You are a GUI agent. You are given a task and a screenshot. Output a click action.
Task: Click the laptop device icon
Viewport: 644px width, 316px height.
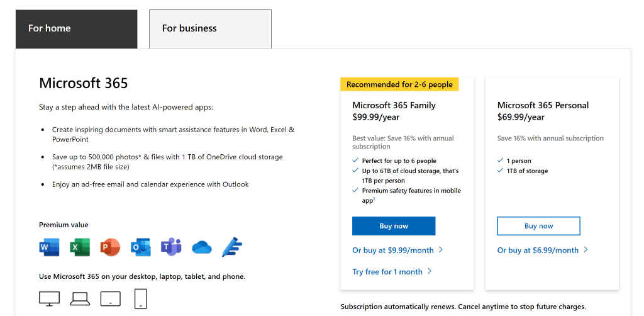80,298
